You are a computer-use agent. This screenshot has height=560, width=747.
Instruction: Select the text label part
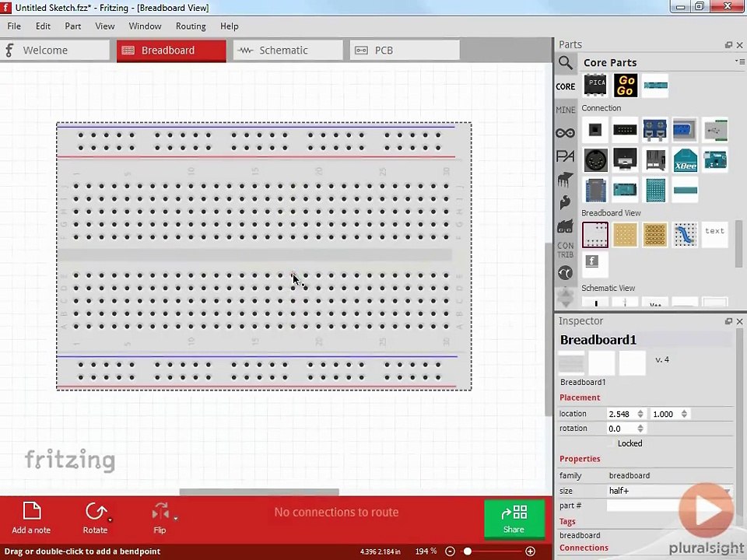pos(714,234)
